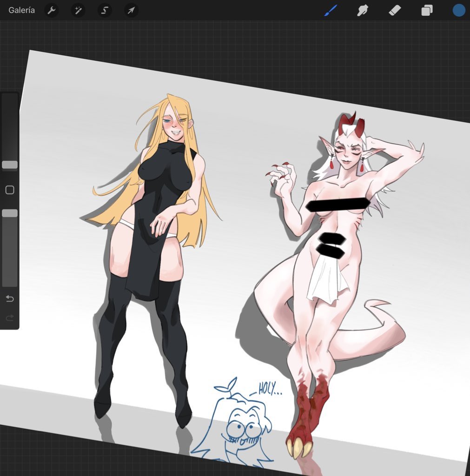
Task: Open the brush library via brush icon
Action: pyautogui.click(x=331, y=10)
